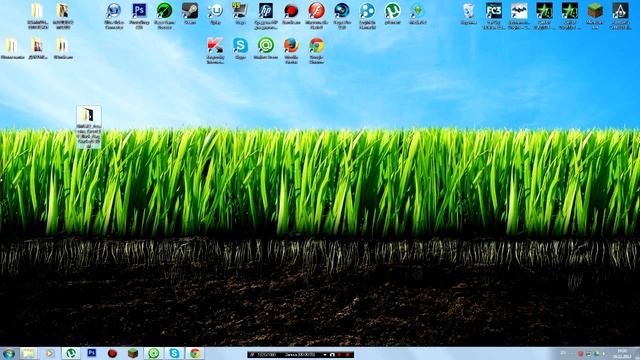The image size is (640, 360).
Task: Open the green @ Mail.ru Agent desktop shortcut
Action: (x=266, y=46)
